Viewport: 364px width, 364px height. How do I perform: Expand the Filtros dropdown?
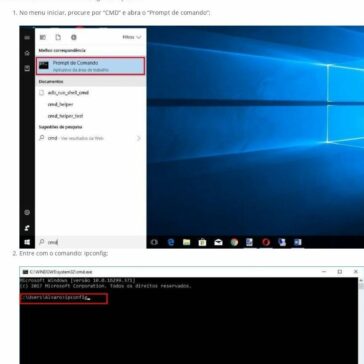(x=132, y=37)
